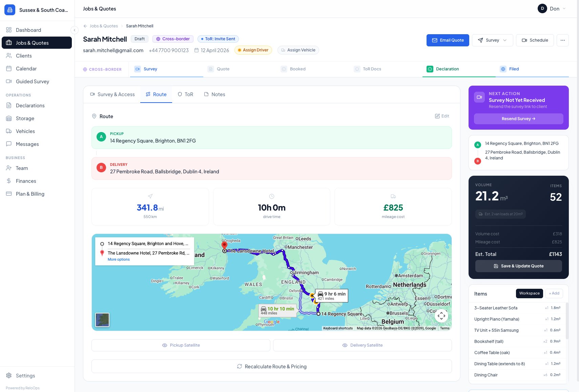Open Messages
The width and height of the screenshot is (579, 392).
[x=28, y=144]
